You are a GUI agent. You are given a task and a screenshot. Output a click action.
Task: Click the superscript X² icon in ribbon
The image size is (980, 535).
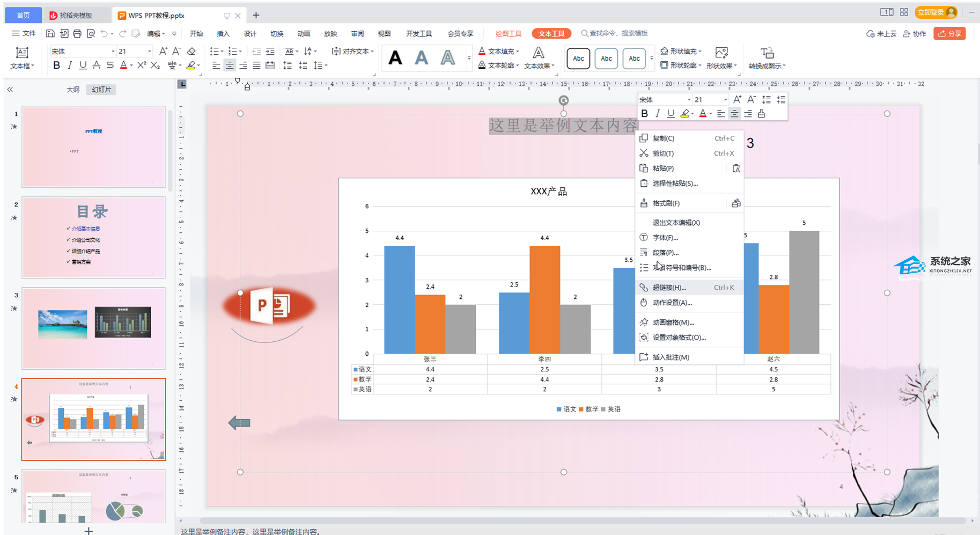(142, 65)
